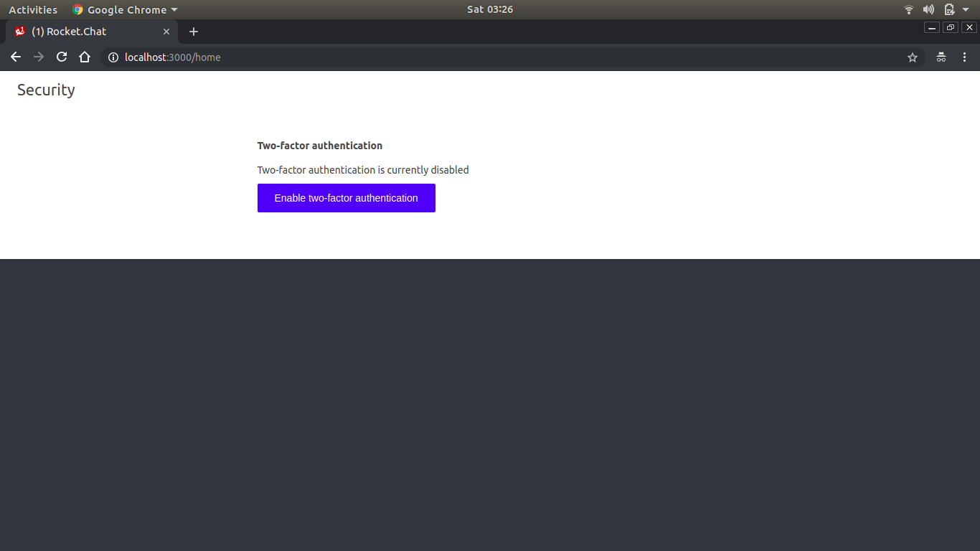This screenshot has height=551, width=980.
Task: Enable two-factor authentication
Action: pyautogui.click(x=346, y=198)
